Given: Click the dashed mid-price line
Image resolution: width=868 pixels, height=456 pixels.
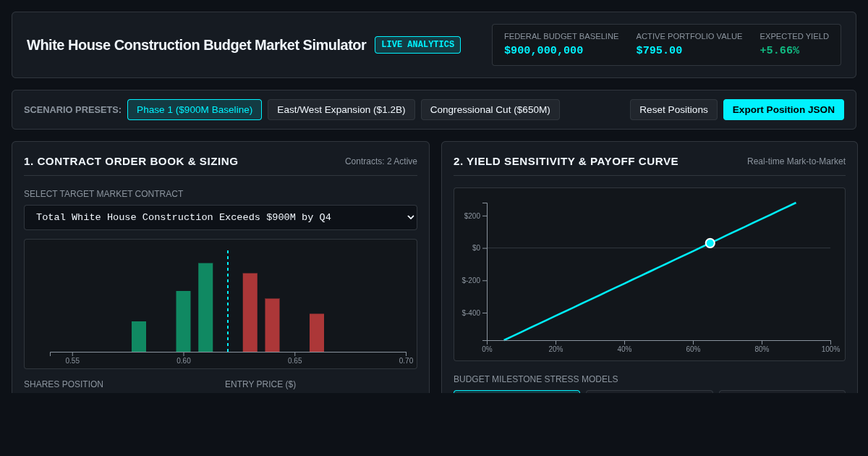Looking at the screenshot, I should tap(228, 301).
